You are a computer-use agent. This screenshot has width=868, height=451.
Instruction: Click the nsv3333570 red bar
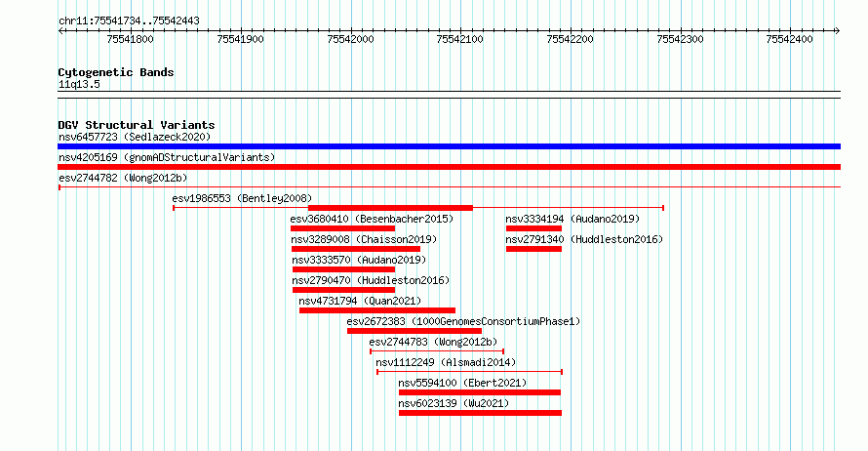pos(343,269)
